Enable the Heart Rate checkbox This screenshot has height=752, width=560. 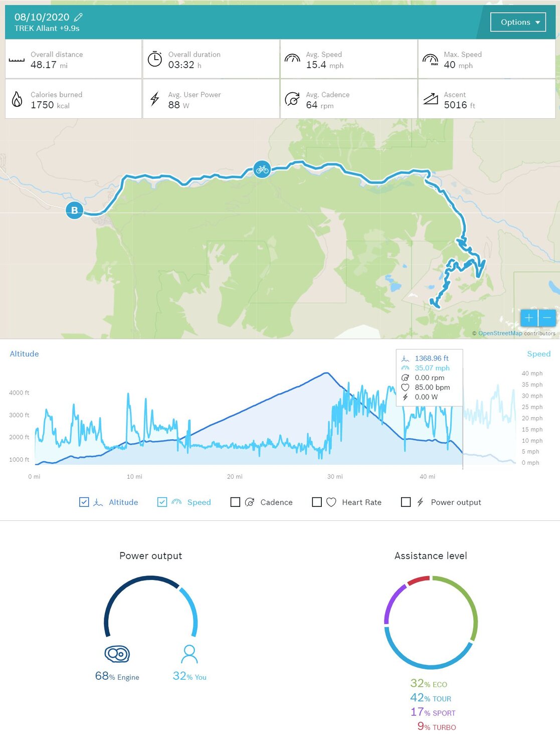317,502
